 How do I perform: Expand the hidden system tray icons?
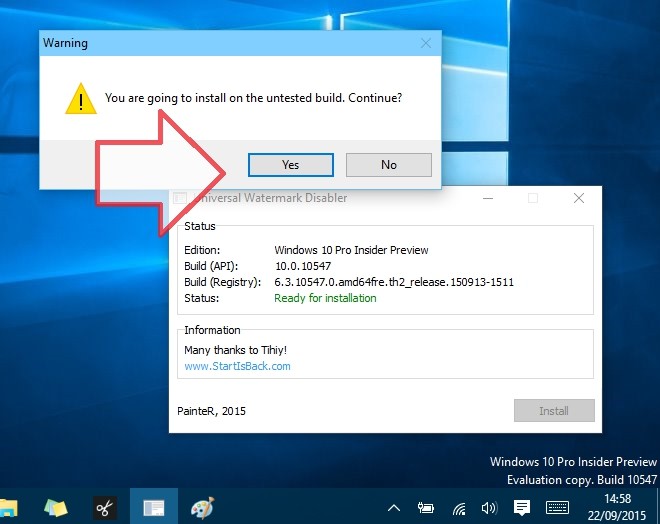(x=394, y=508)
